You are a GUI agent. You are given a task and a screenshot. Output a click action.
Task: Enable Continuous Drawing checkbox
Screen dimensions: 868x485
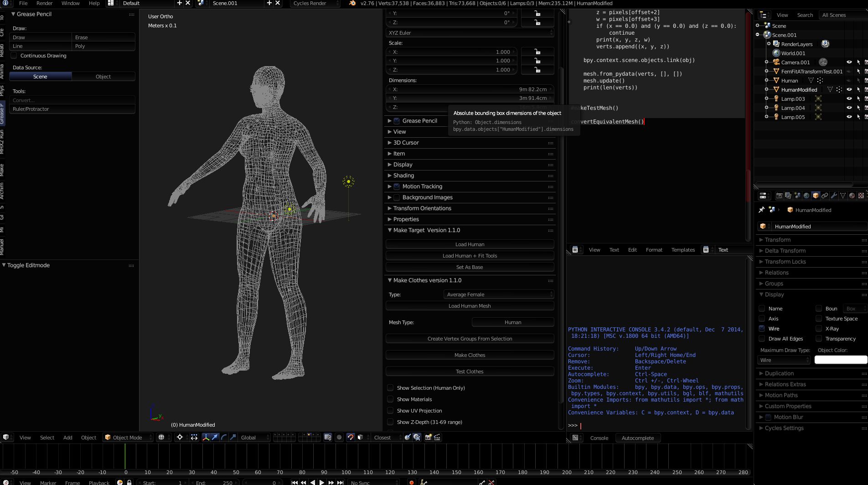pyautogui.click(x=14, y=56)
